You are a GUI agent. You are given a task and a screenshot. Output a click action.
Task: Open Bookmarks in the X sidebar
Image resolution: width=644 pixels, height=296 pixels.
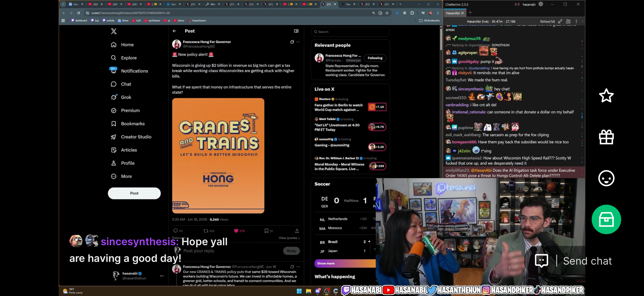pyautogui.click(x=128, y=124)
